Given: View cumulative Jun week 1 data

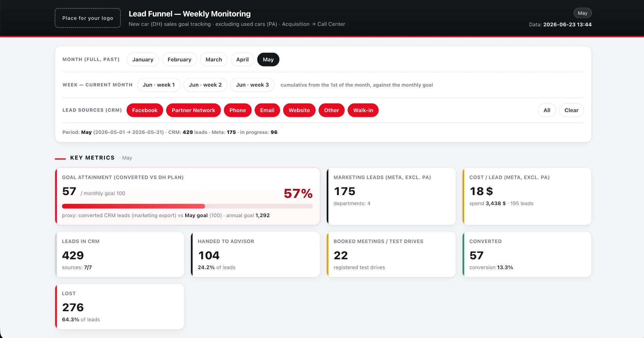Looking at the screenshot, I should (x=159, y=85).
